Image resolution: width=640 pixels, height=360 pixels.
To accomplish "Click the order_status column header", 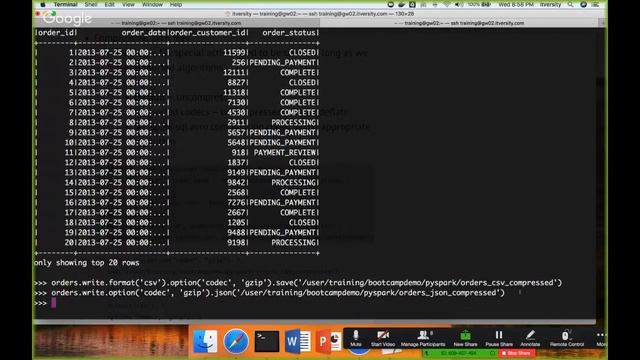I will 289,33.
